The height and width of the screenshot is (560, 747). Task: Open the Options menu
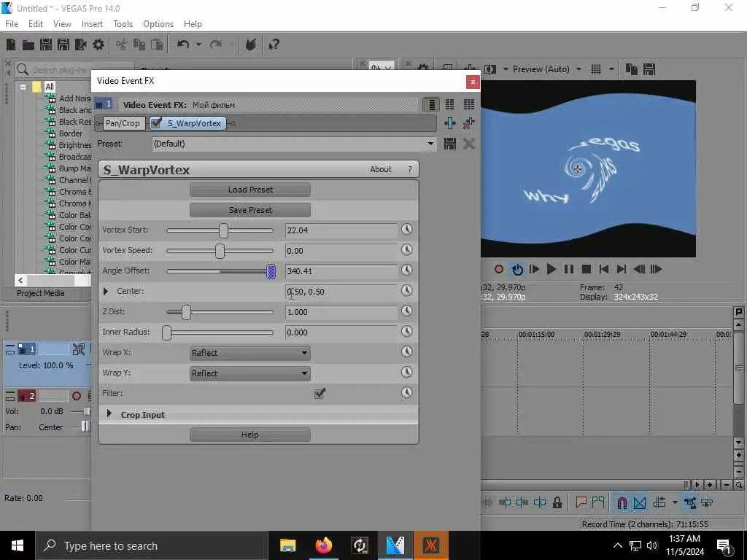(158, 24)
